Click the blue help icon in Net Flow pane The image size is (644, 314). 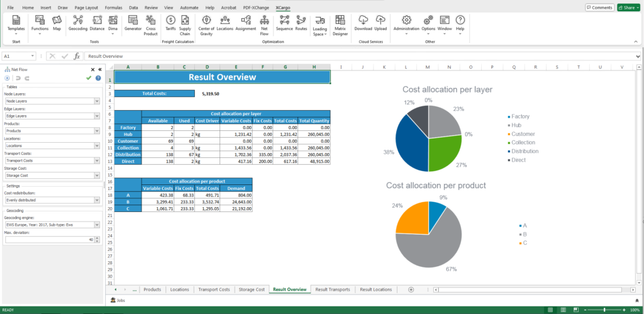tap(97, 78)
